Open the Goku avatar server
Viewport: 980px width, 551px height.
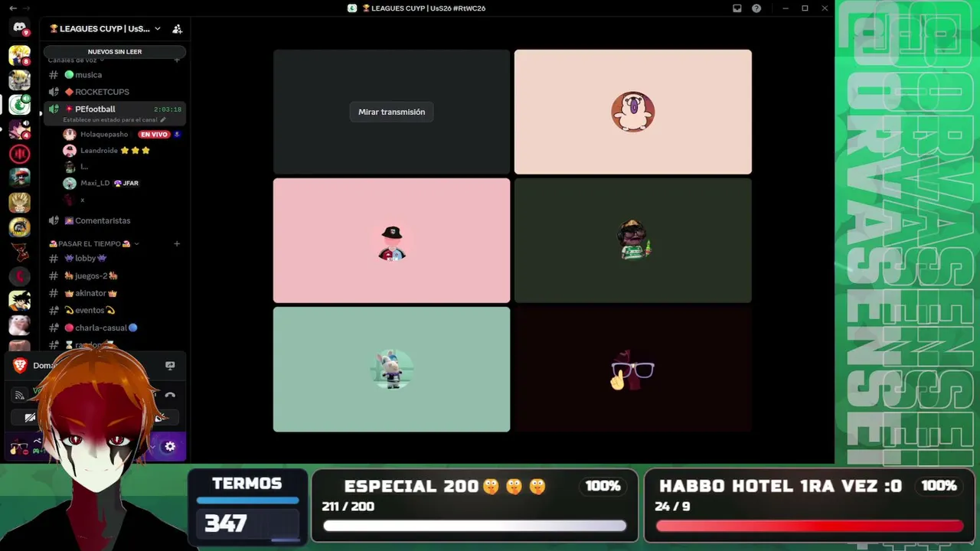pos(19,301)
